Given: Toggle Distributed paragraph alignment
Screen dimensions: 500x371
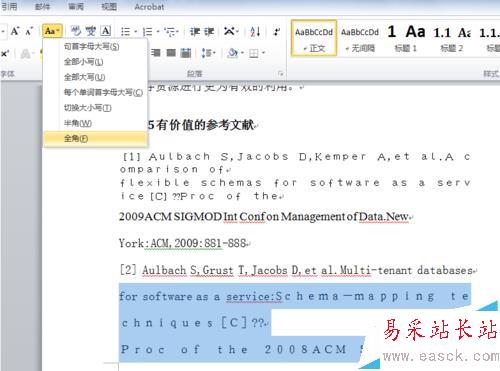Looking at the screenshot, I should (x=186, y=53).
